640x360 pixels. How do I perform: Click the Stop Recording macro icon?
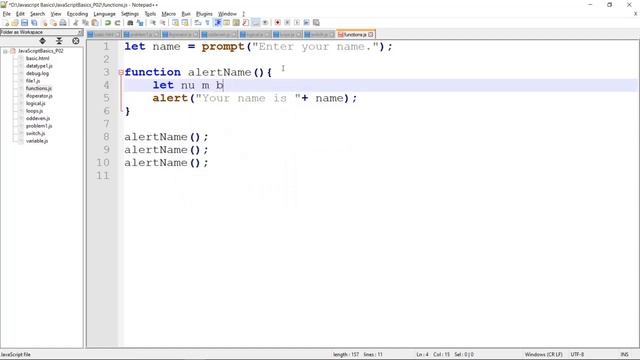(287, 23)
